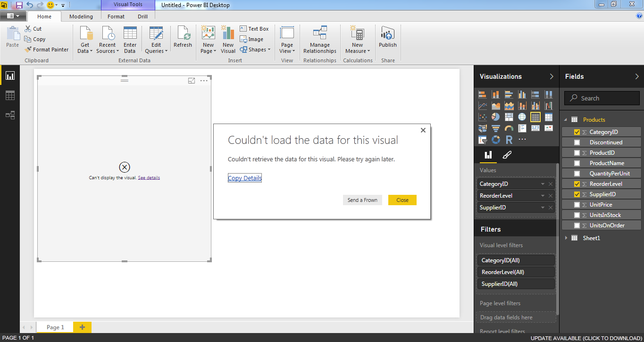Open the Format ribbon tab
Viewport: 644px width, 342px height.
pos(116,17)
